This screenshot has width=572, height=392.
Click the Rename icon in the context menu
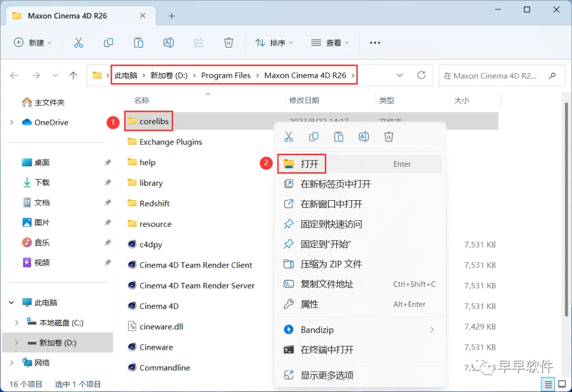364,137
